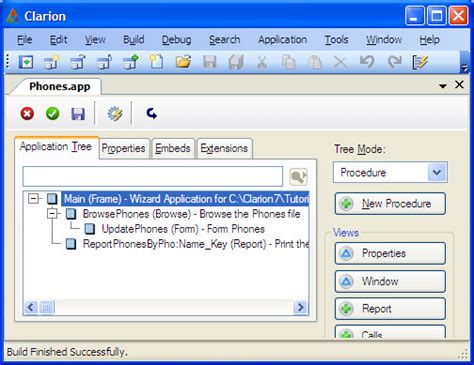The width and height of the screenshot is (474, 365).
Task: Open the Tree Mode Procedure dropdown
Action: tap(437, 172)
